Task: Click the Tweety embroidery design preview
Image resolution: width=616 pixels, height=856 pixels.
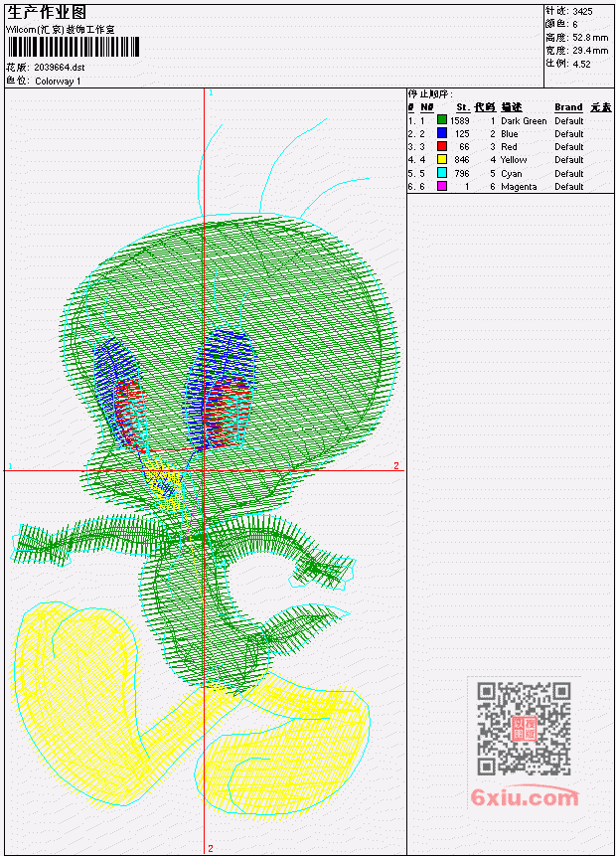Action: [x=205, y=469]
